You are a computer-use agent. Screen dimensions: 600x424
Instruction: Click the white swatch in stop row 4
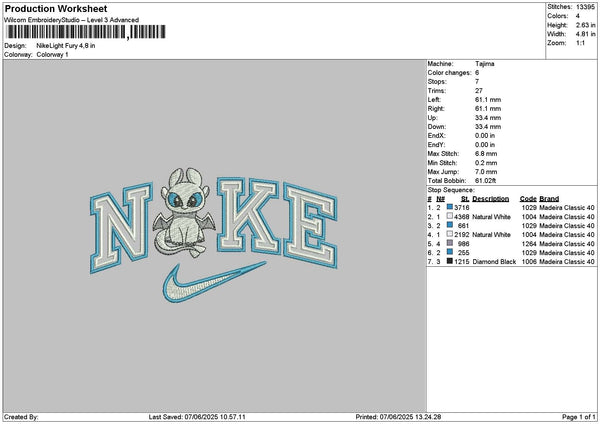[x=450, y=234]
